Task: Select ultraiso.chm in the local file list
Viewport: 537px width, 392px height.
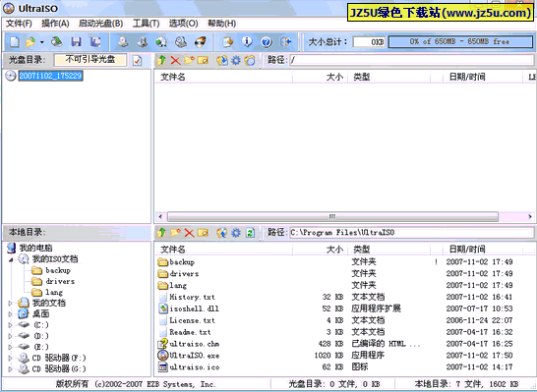Action: click(194, 344)
